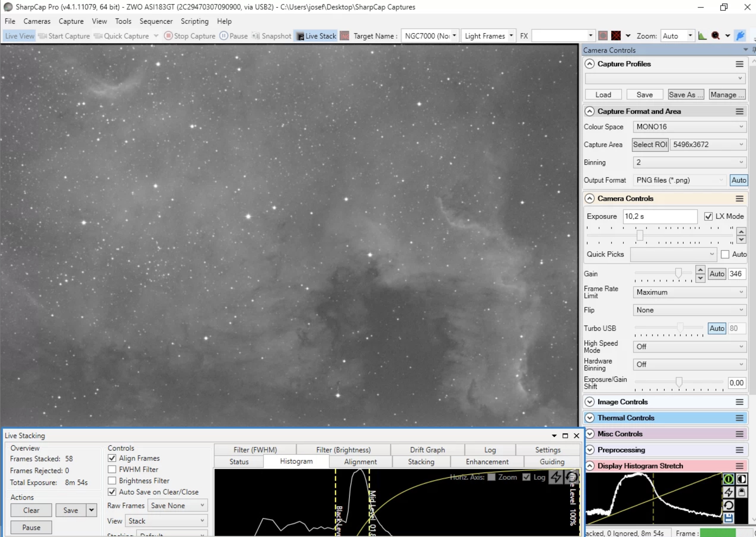Image resolution: width=756 pixels, height=537 pixels.
Task: Open the Sequencer menu
Action: [156, 21]
